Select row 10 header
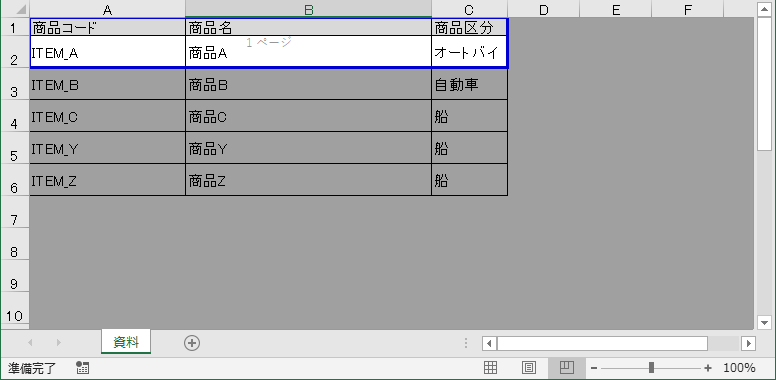Image resolution: width=776 pixels, height=380 pixels. 15,309
